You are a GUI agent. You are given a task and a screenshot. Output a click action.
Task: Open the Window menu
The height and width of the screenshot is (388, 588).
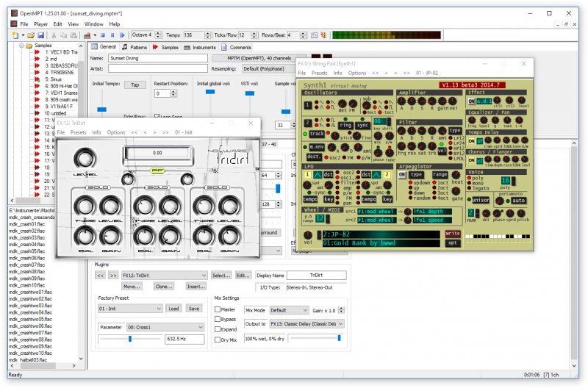94,24
